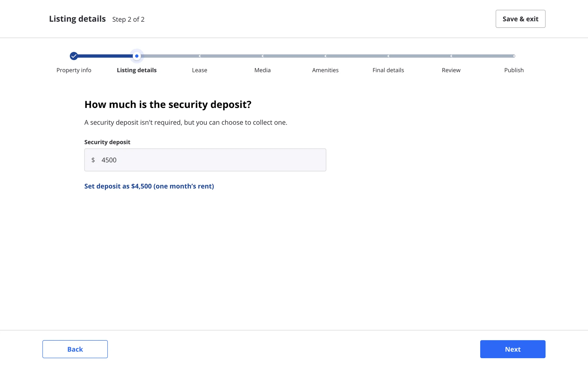This screenshot has width=588, height=368.
Task: Select the Review step label
Action: 451,70
